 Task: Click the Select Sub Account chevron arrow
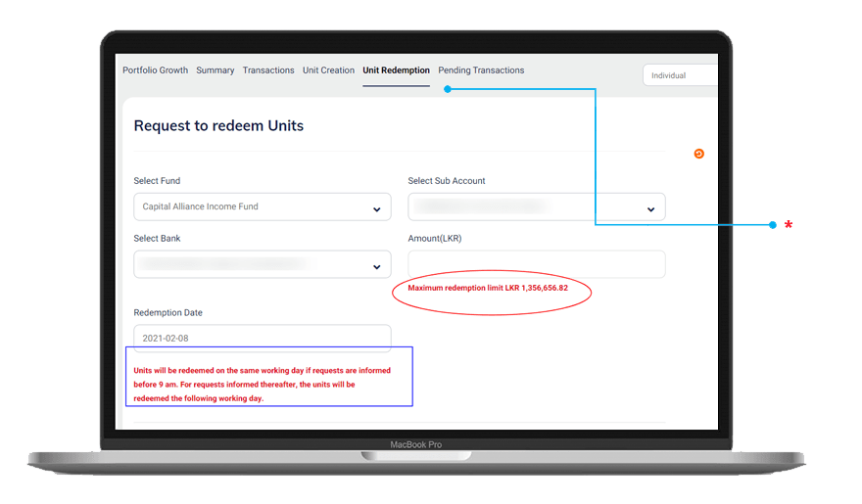pyautogui.click(x=650, y=209)
